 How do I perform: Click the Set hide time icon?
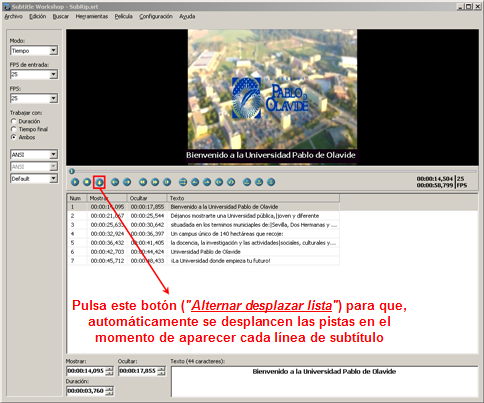coord(207,182)
